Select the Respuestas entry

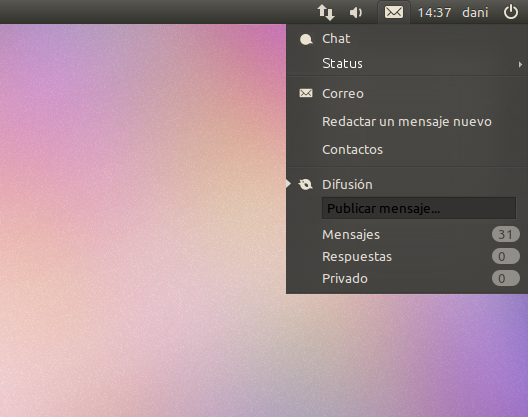point(407,257)
